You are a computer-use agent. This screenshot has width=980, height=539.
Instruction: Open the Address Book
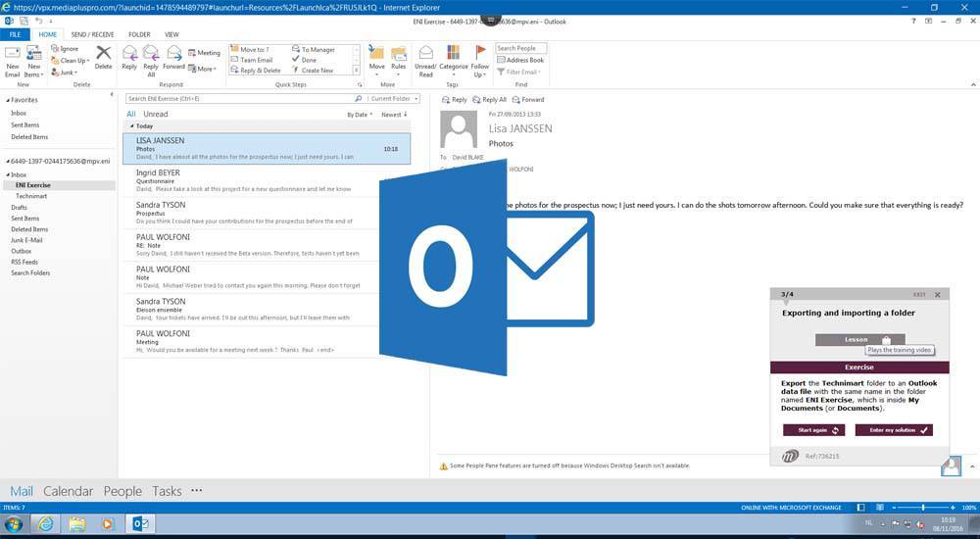523,60
